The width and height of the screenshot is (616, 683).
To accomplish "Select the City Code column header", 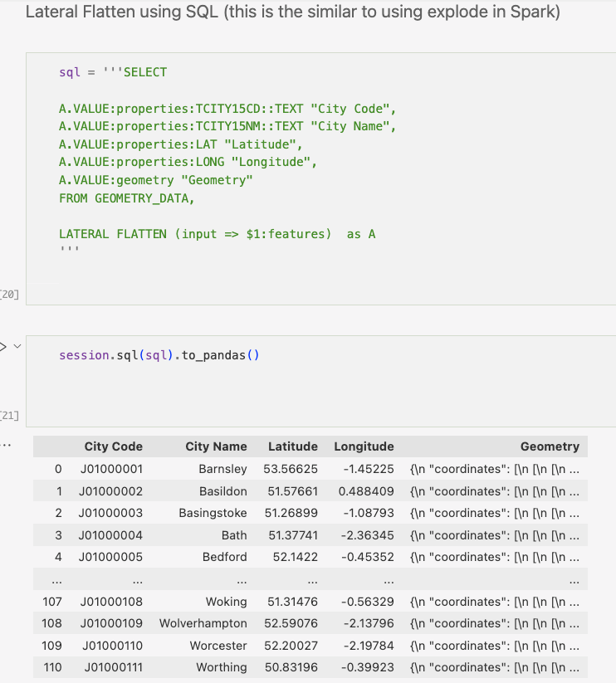I will tap(113, 446).
